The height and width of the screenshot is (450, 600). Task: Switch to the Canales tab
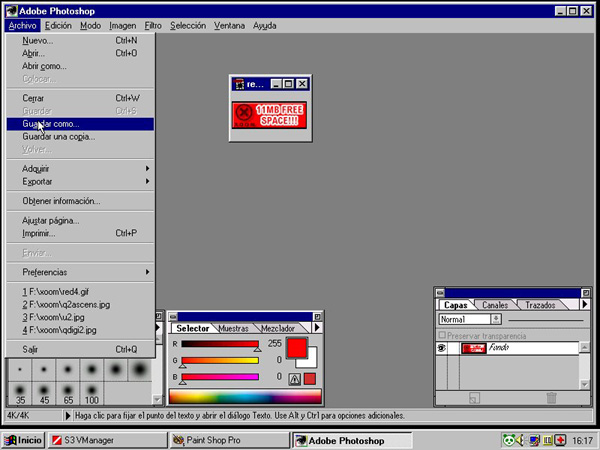click(x=495, y=305)
